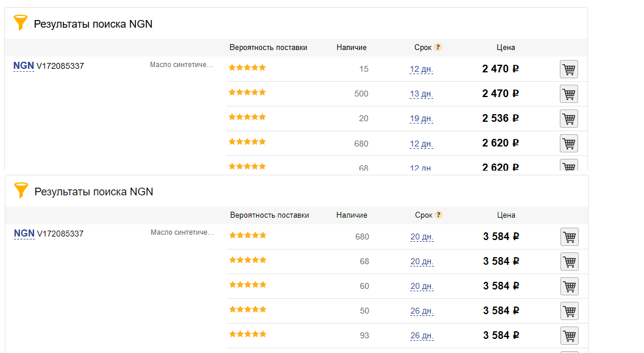Screen dimensions: 644x353
Task: Click the price 2 620 ₽ in the 680-in-stock row
Action: click(x=500, y=143)
